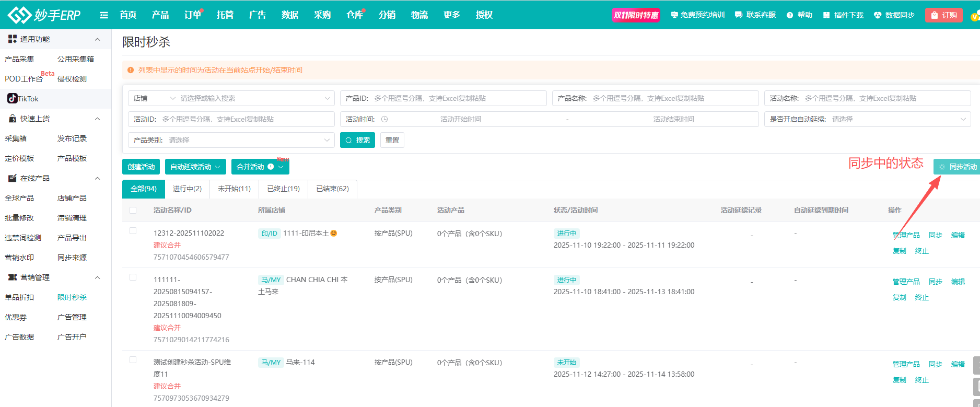Image resolution: width=980 pixels, height=407 pixels.
Task: Open the 订单 top menu
Action: (x=192, y=15)
